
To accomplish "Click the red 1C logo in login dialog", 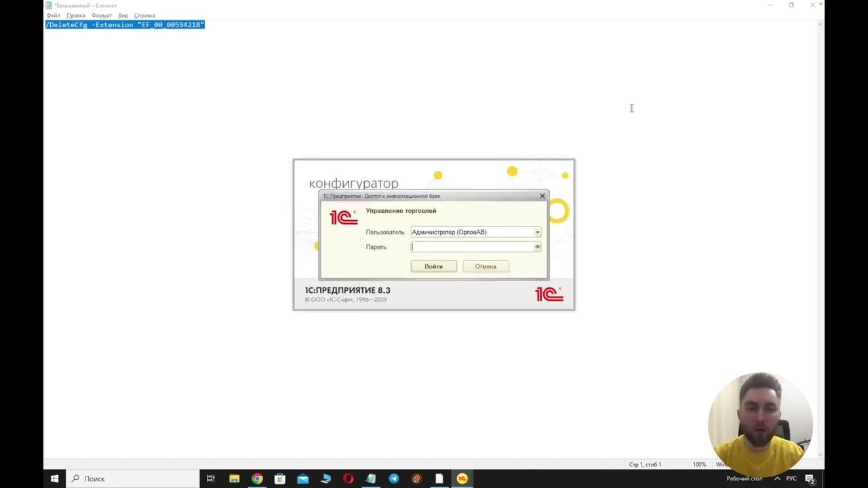I will (x=343, y=218).
